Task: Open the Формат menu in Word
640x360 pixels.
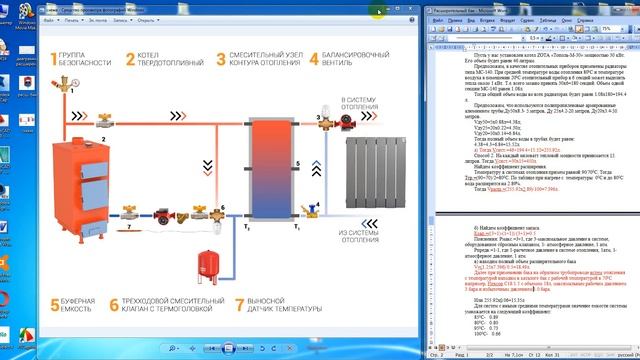Action: pyautogui.click(x=507, y=20)
